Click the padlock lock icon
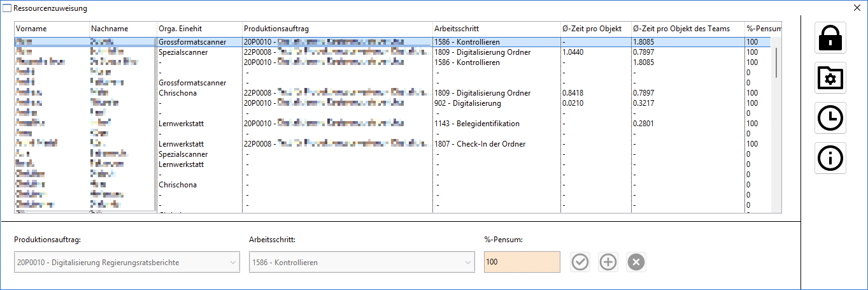The image size is (868, 290). tap(831, 38)
